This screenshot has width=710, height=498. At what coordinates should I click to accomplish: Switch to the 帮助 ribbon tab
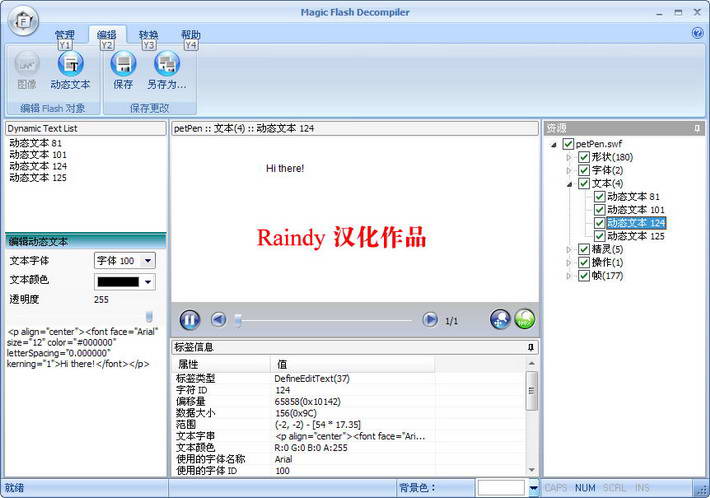pyautogui.click(x=191, y=35)
